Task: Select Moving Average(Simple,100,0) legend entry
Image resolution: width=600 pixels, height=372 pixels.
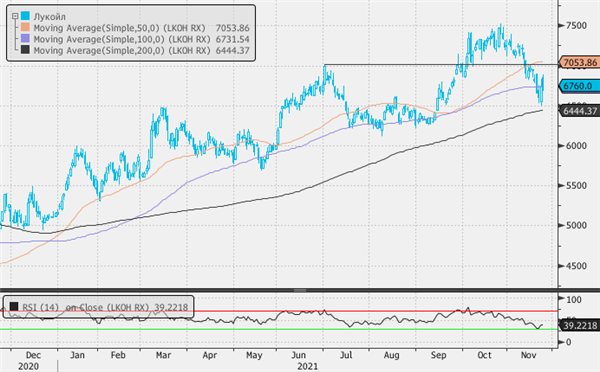Action: click(122, 39)
